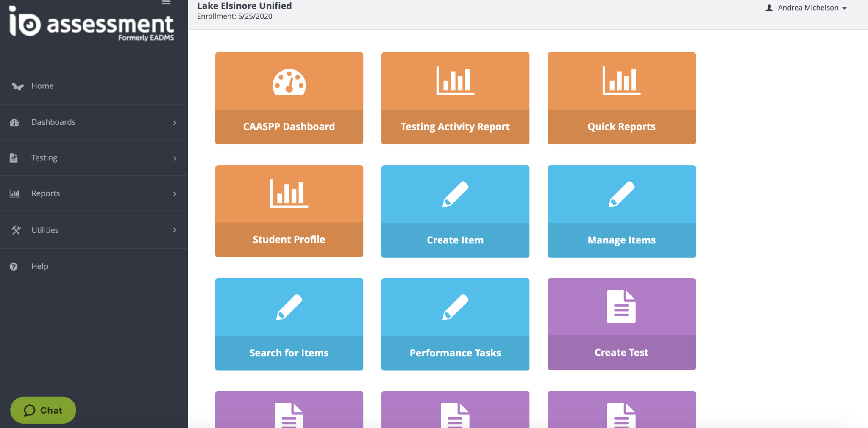
Task: Click the CAASPP Dashboard gauge icon
Action: [x=289, y=82]
